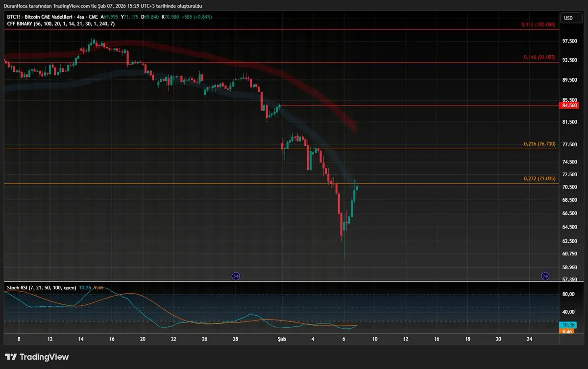Screen dimensions: 588x369
Task: Select the red 84.560 price label
Action: [569, 105]
